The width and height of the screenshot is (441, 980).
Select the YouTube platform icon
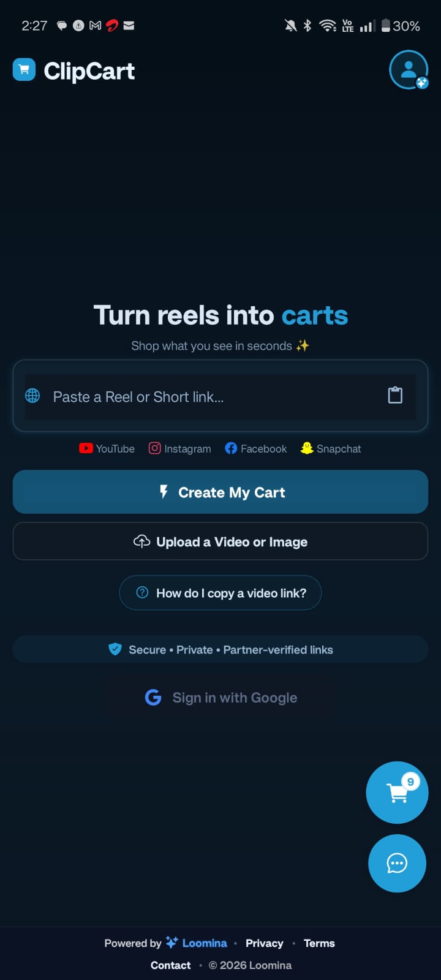pos(86,448)
